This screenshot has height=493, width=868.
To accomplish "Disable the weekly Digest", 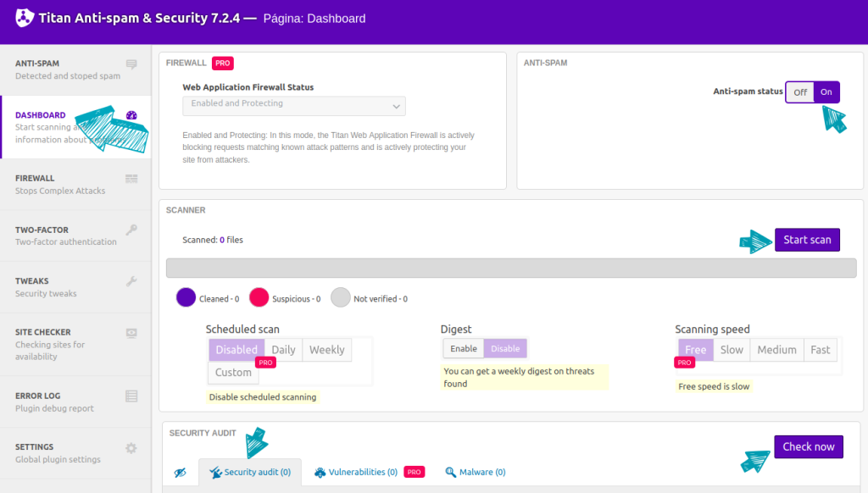I will [505, 349].
